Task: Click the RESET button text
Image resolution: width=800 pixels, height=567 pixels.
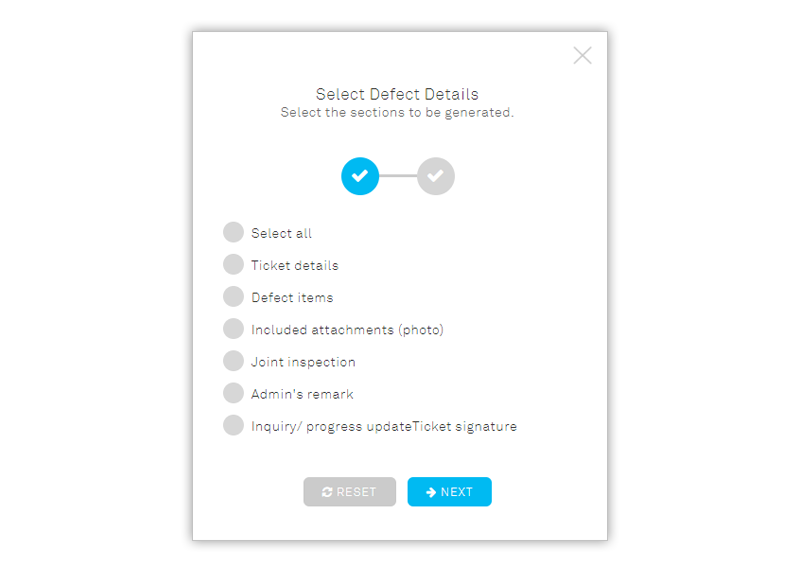Action: pos(356,492)
